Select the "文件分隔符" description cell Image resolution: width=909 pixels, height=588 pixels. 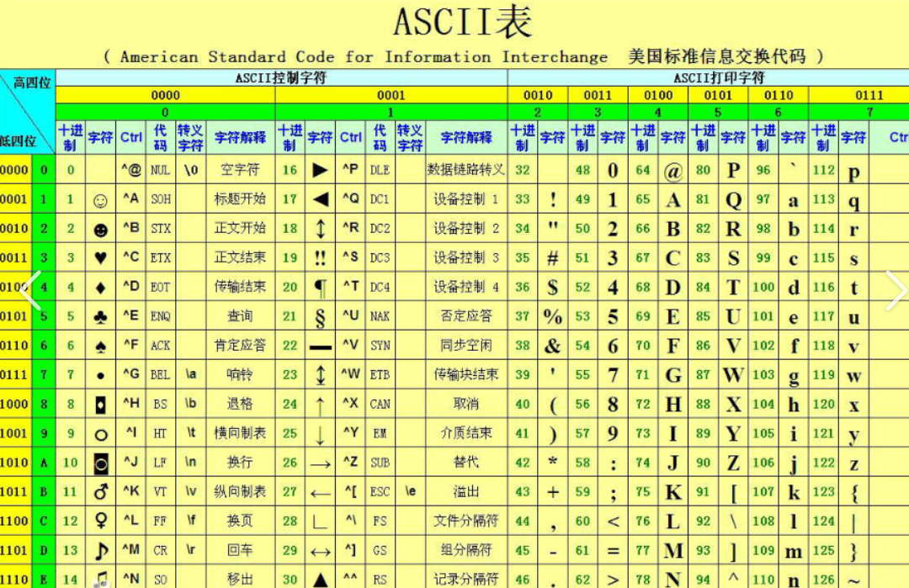466,521
